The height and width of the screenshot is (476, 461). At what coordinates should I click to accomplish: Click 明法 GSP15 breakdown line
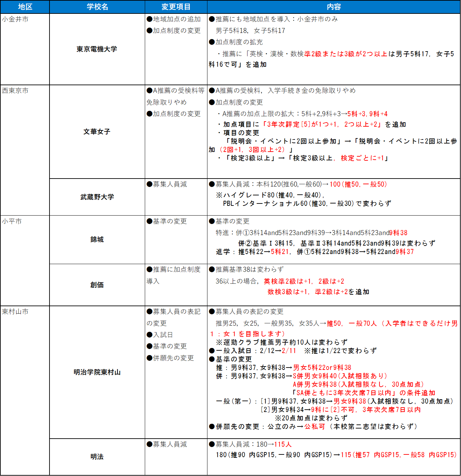point(336,455)
